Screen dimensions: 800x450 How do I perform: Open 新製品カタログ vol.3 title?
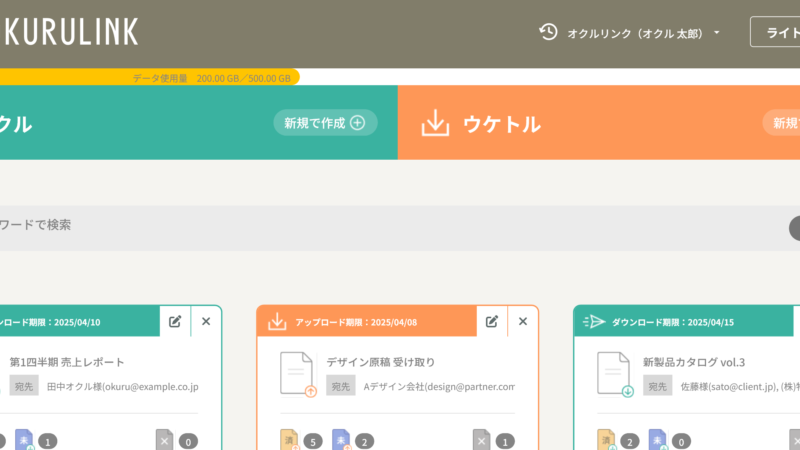click(694, 362)
